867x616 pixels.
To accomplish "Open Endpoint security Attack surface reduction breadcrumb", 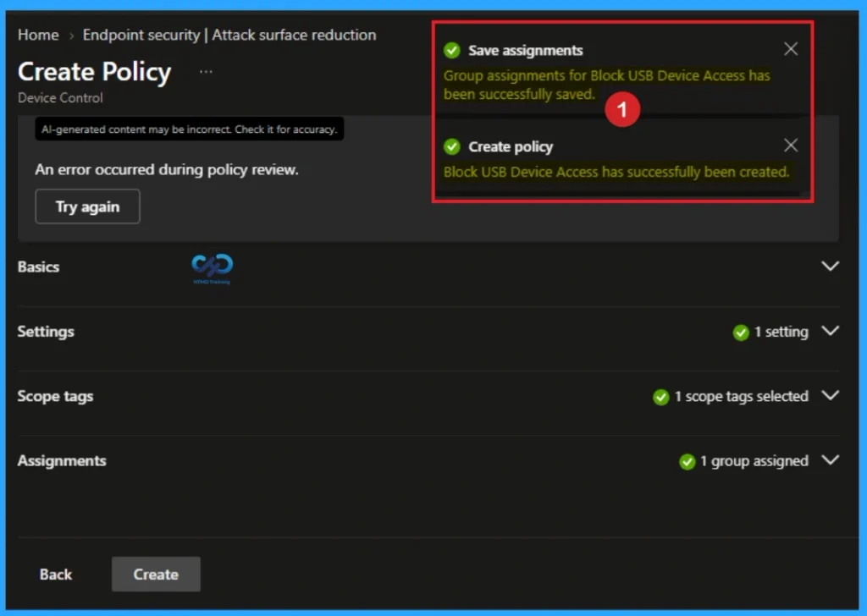I will click(x=229, y=35).
